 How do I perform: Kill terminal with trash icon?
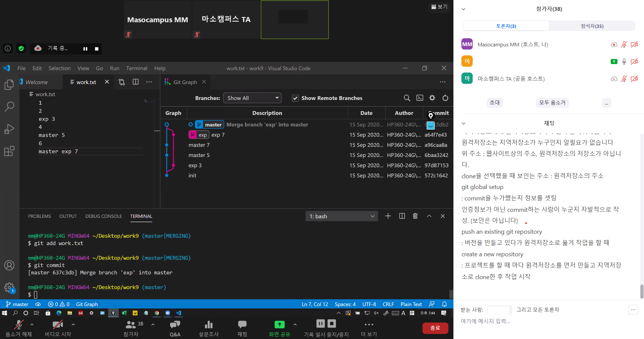(x=415, y=216)
